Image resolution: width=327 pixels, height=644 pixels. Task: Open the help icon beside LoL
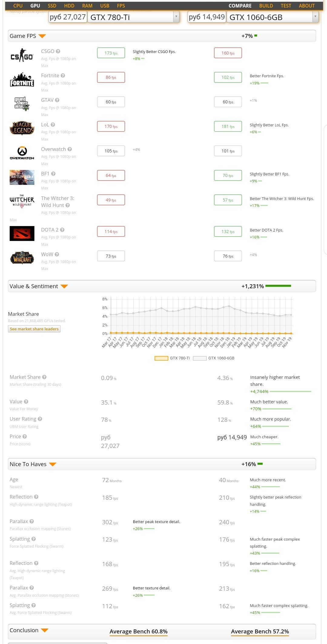53,125
